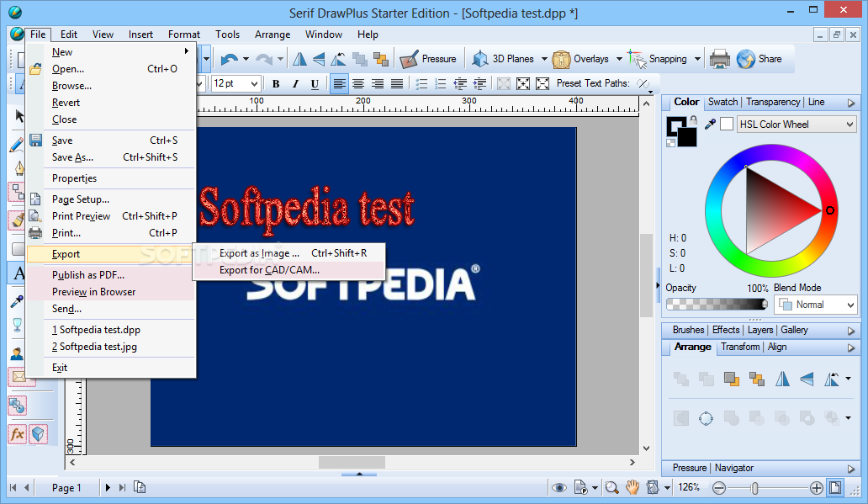Click the horizontal scrollbar thumb
Image resolution: width=868 pixels, height=504 pixels.
[x=352, y=462]
